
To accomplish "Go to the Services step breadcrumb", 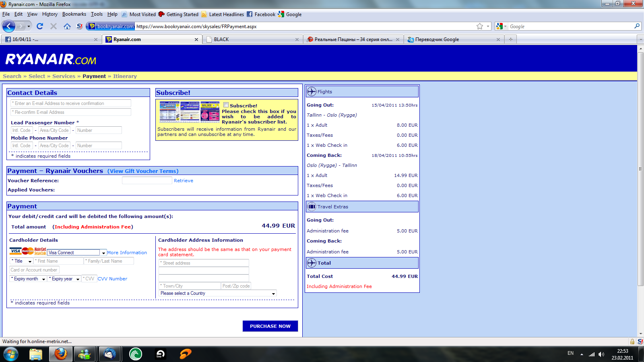I will pos(64,76).
